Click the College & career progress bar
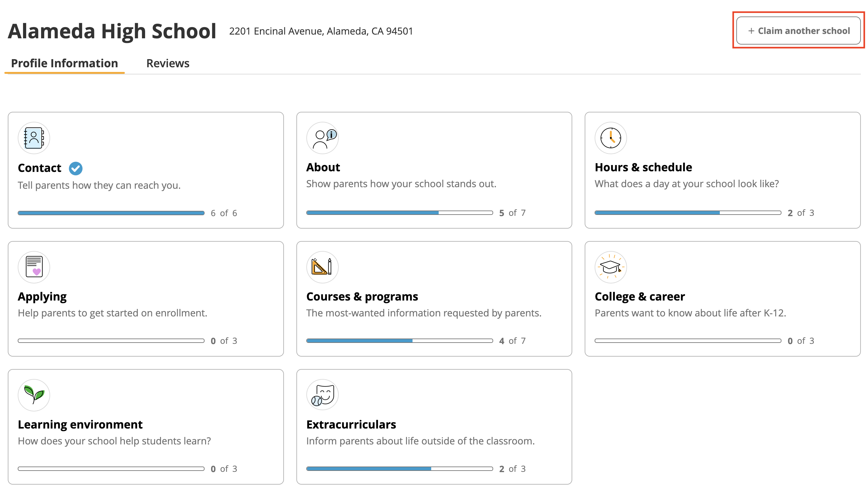This screenshot has height=493, width=868. tap(688, 341)
